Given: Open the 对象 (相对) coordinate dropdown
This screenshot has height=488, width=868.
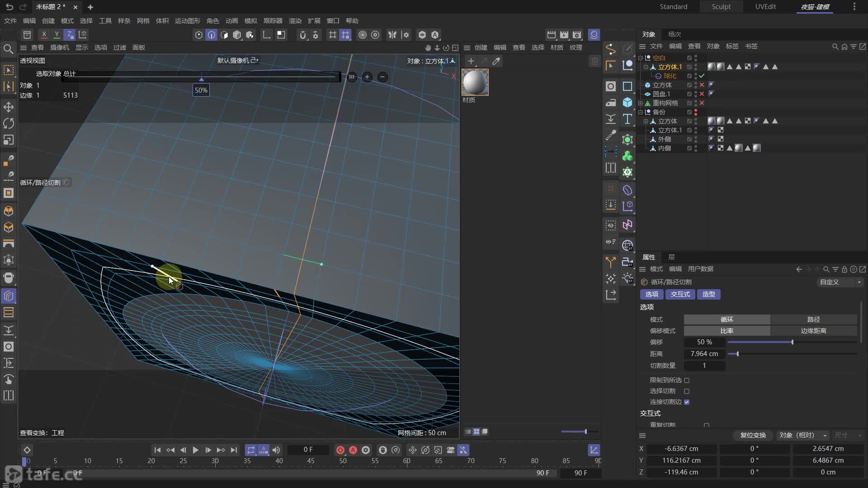Looking at the screenshot, I should coord(803,435).
